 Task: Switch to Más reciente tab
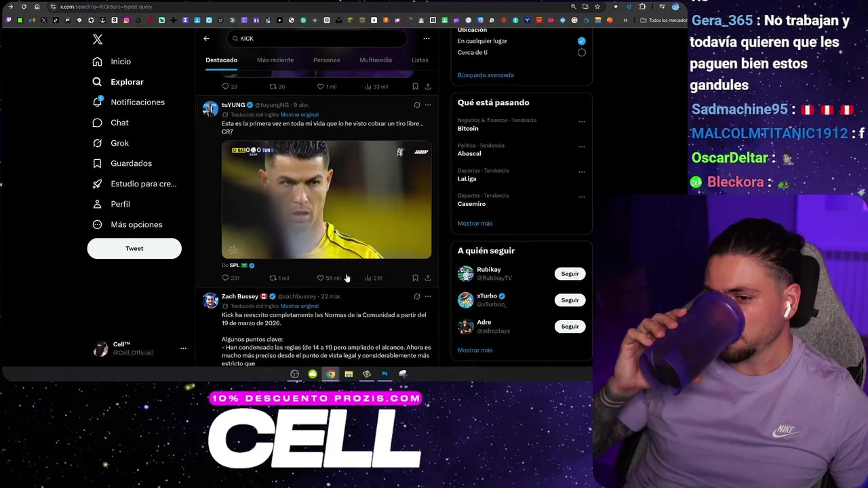click(x=275, y=60)
